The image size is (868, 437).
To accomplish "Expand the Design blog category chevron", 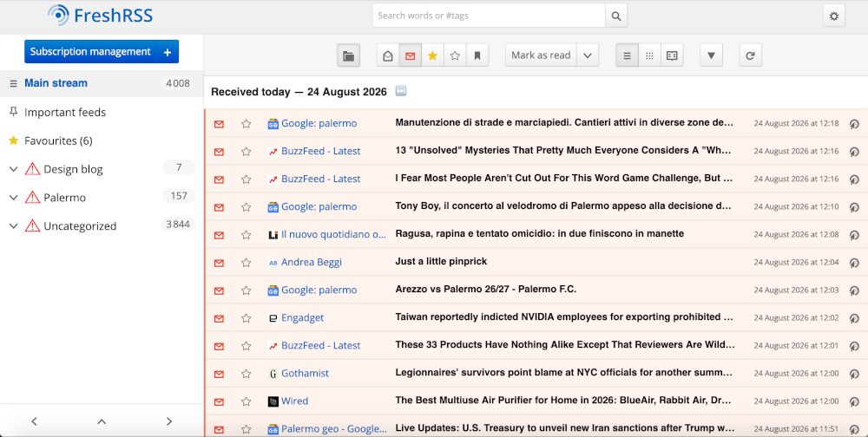I will click(14, 169).
